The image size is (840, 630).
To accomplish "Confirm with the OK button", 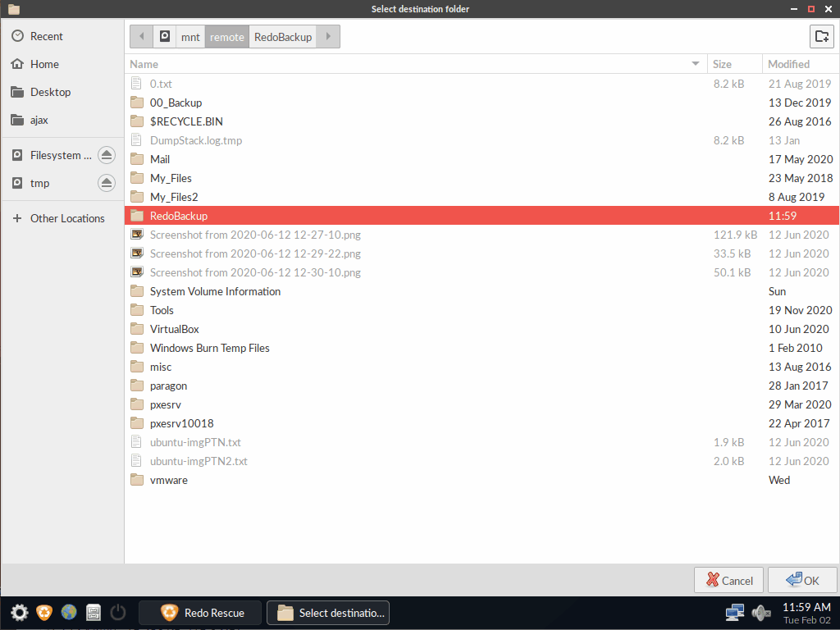I will [802, 579].
